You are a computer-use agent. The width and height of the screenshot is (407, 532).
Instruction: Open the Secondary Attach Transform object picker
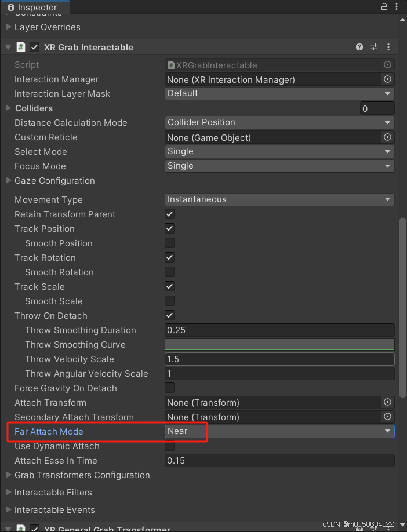[387, 417]
